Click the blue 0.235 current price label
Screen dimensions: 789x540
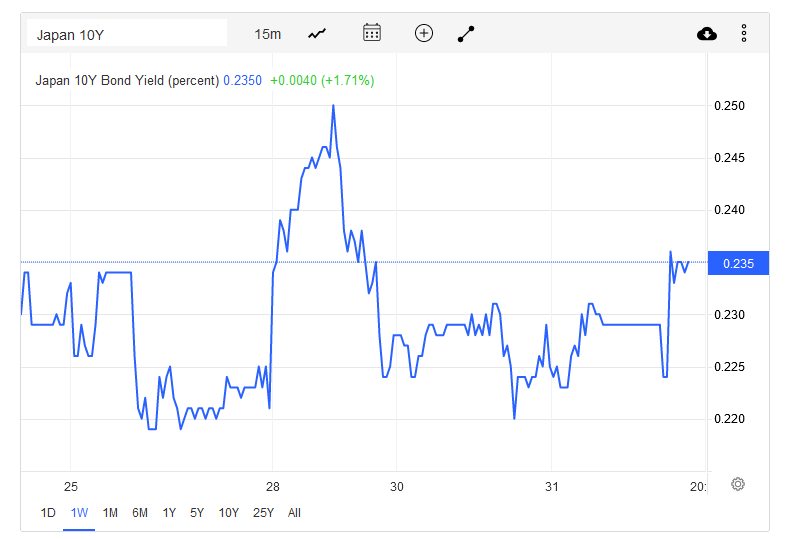click(x=738, y=263)
